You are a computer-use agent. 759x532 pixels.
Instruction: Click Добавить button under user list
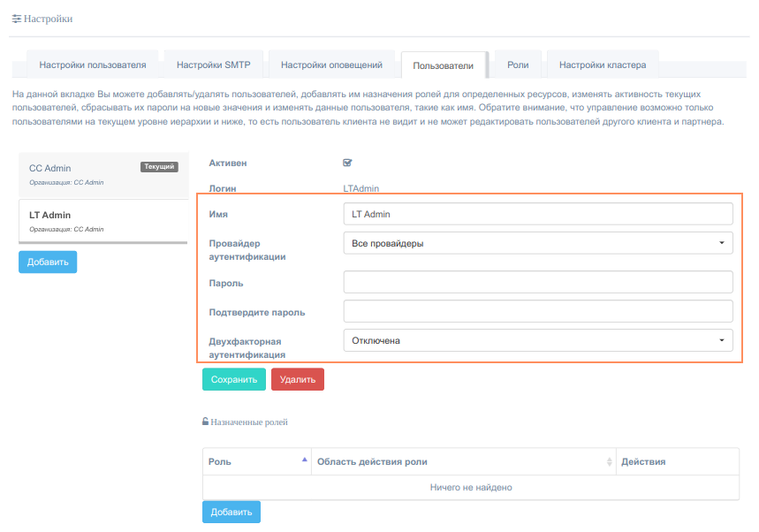[x=48, y=262]
